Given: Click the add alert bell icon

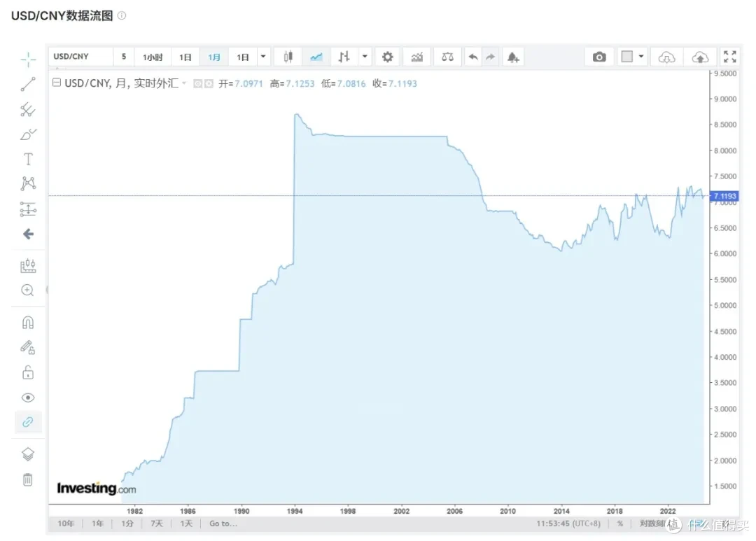Looking at the screenshot, I should coord(512,57).
